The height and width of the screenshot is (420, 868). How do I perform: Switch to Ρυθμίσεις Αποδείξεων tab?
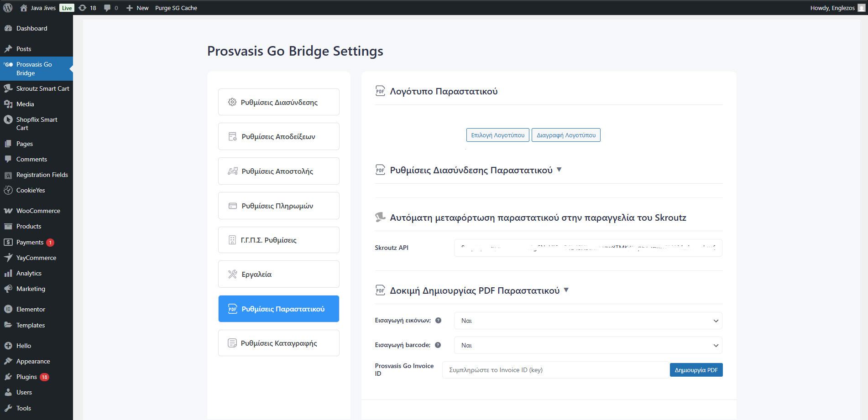click(x=278, y=136)
